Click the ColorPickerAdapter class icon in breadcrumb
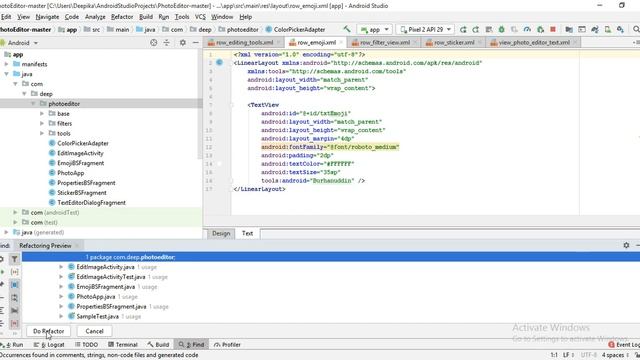 [x=269, y=29]
